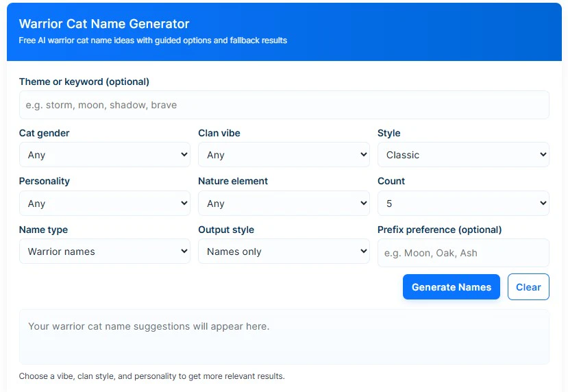The width and height of the screenshot is (568, 392).
Task: Expand the Clan vibe dropdown
Action: [284, 155]
